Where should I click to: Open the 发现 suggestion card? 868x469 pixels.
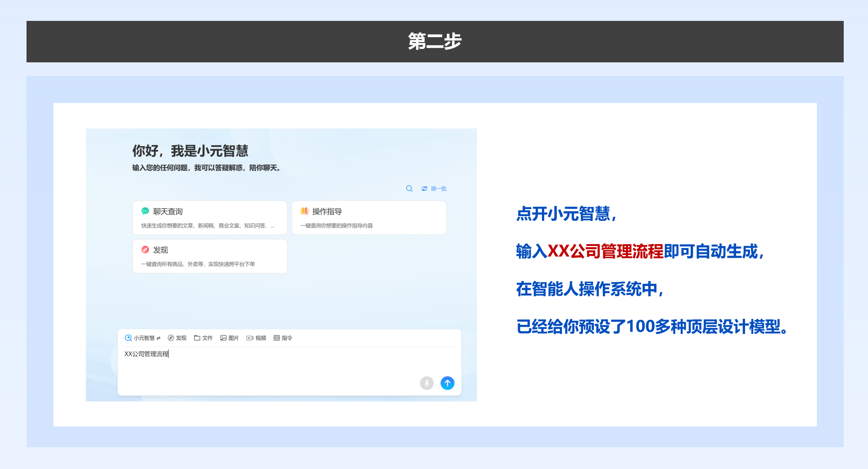click(x=210, y=256)
